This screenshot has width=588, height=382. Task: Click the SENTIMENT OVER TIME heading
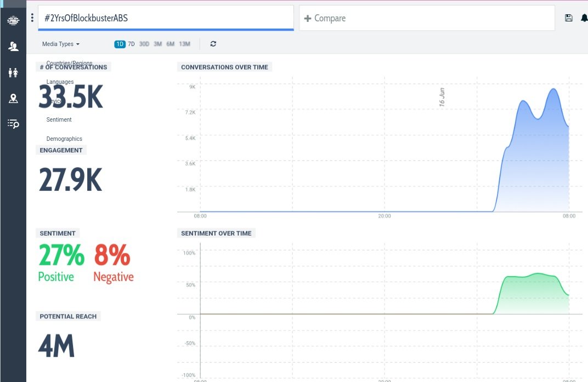tap(216, 233)
